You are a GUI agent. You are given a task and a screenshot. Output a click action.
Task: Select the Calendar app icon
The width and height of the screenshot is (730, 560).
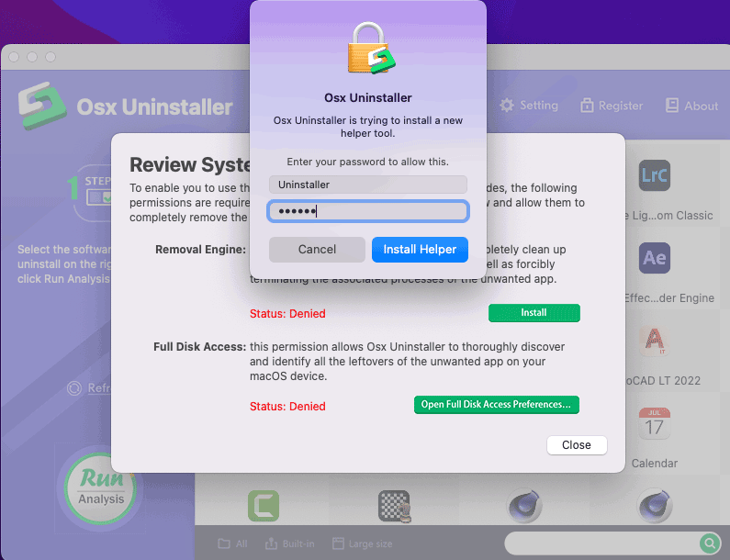(654, 422)
